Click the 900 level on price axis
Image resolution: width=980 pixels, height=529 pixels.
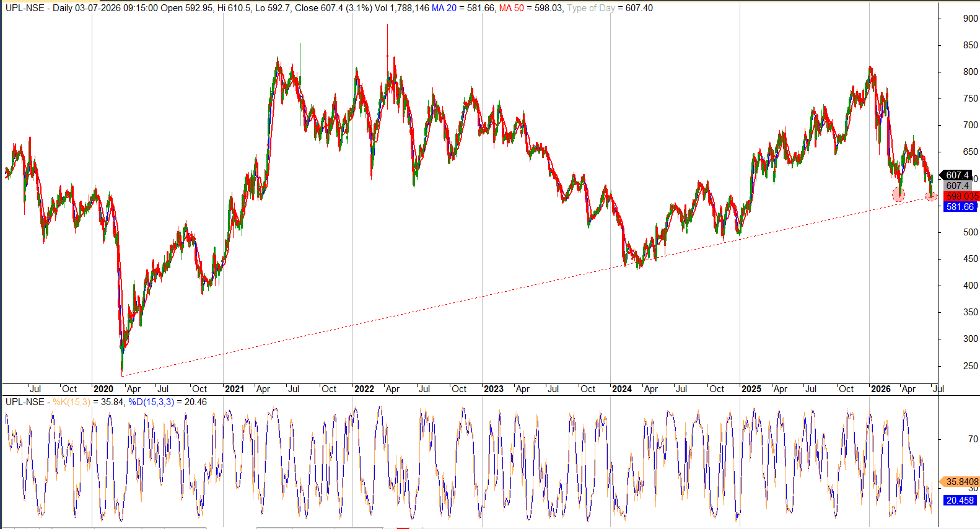tap(970, 19)
